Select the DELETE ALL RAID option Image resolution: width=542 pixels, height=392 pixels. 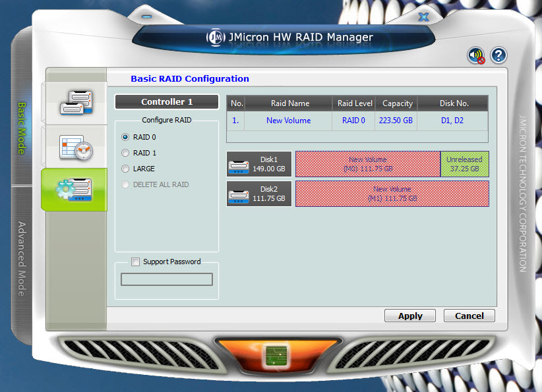coord(125,184)
